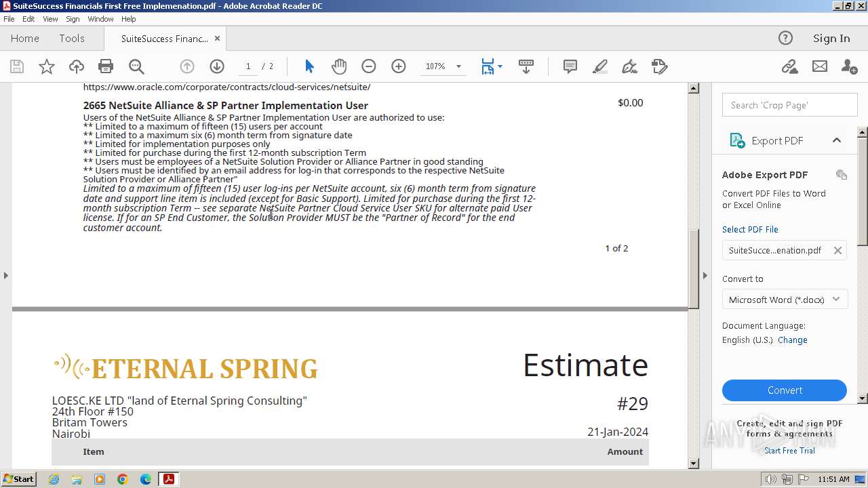The height and width of the screenshot is (488, 868).
Task: Click the copy icon beside Adobe Export PDF
Action: click(x=842, y=175)
